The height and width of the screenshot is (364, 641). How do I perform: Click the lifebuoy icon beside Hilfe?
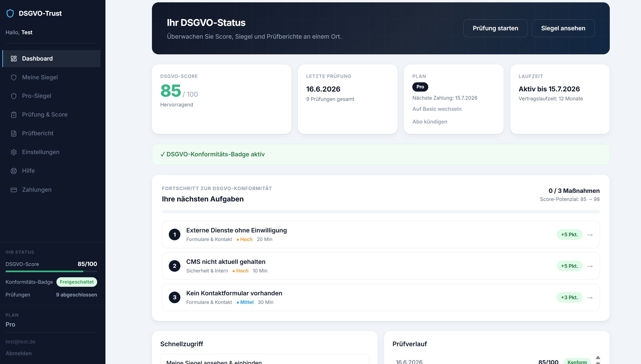pyautogui.click(x=14, y=171)
